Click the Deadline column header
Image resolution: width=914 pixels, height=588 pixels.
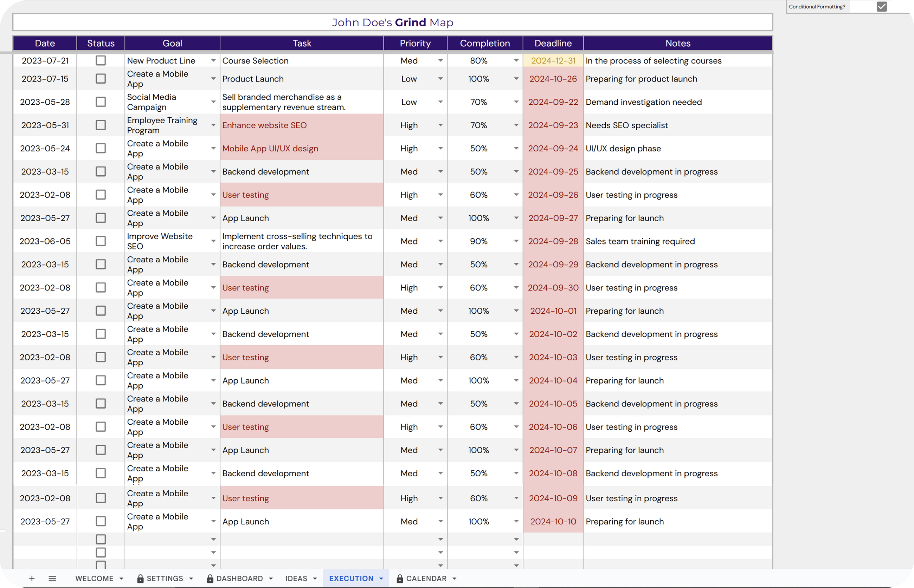pos(553,43)
